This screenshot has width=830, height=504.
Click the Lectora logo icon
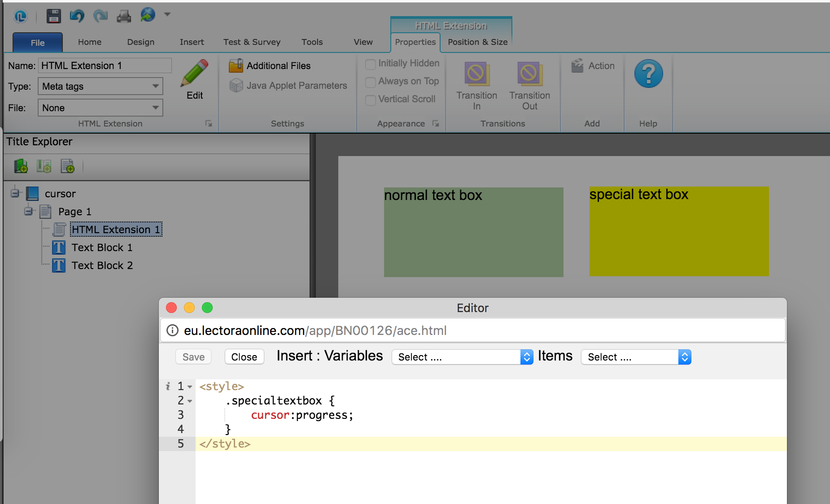click(21, 16)
